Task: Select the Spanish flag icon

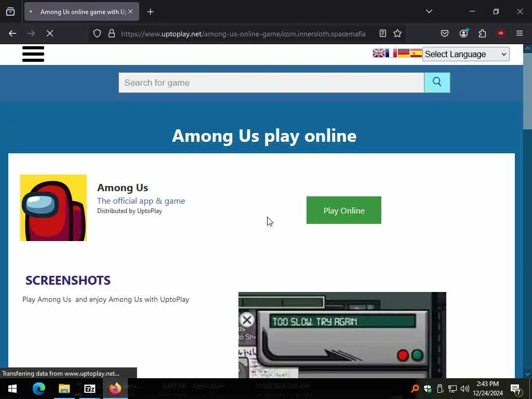Action: point(416,54)
